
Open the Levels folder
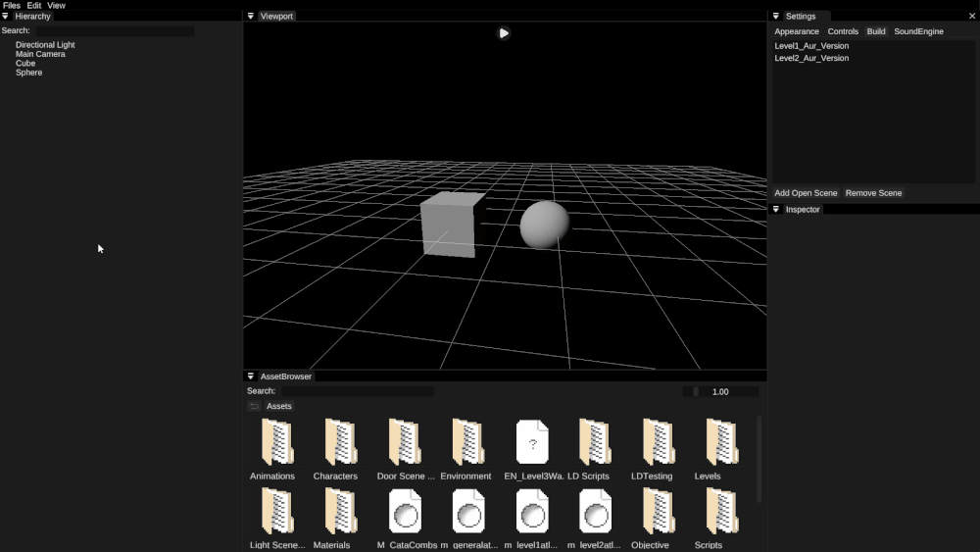pyautogui.click(x=721, y=443)
